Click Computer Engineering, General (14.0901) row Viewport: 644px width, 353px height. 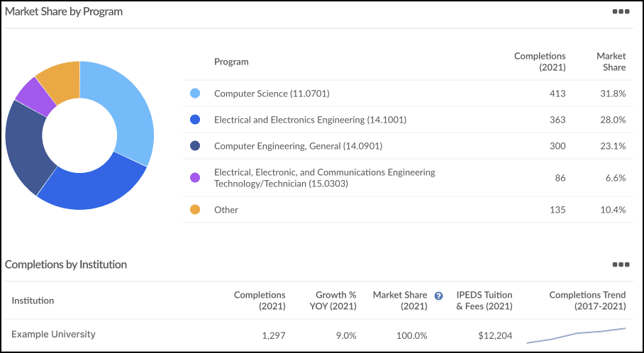(x=408, y=146)
